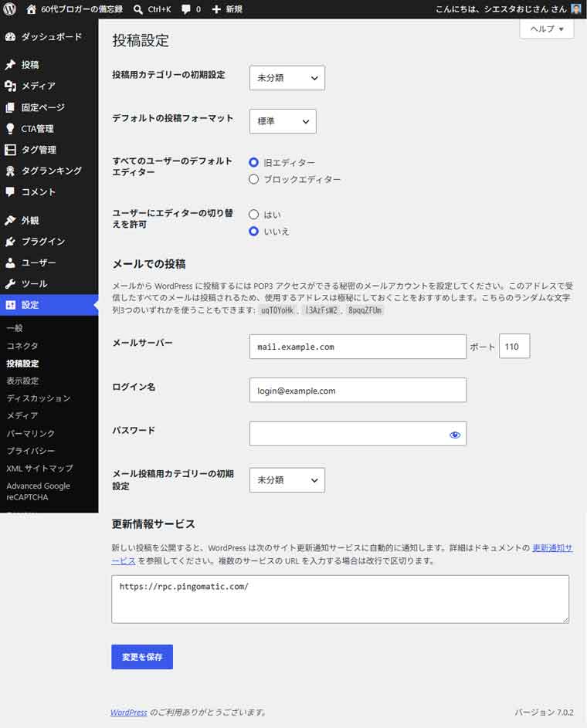Click the ログイン名 input field
Viewport: 587px width, 728px height.
[358, 391]
